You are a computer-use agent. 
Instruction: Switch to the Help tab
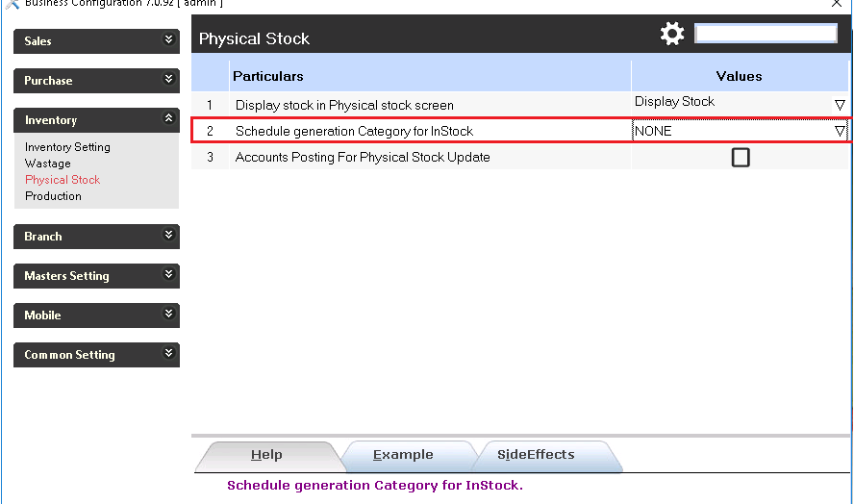click(x=266, y=455)
